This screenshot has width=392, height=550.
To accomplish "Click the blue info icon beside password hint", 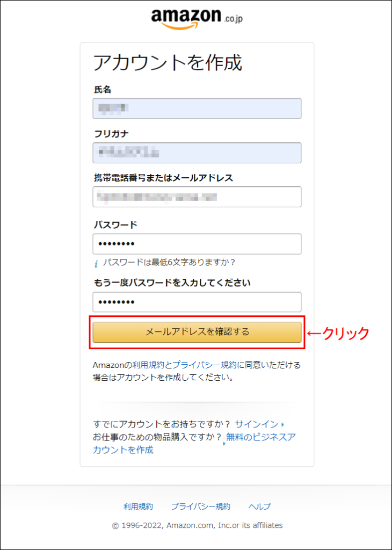I will click(x=96, y=263).
